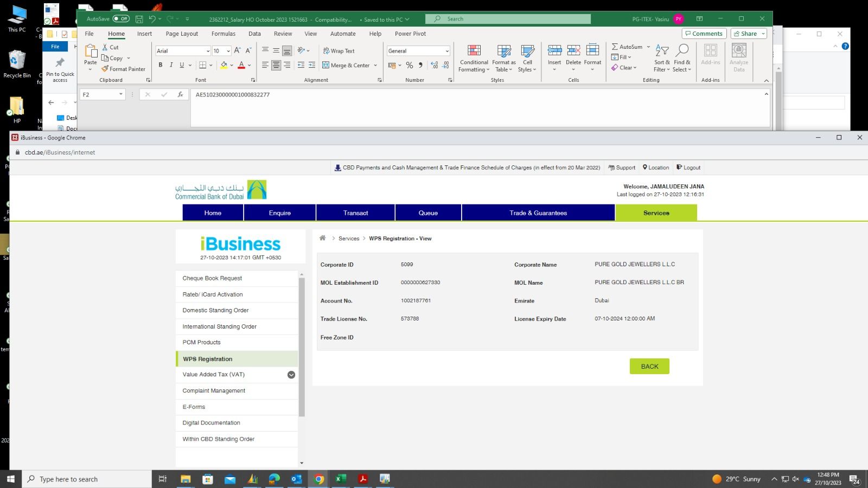Toggle Wrap Text for the cell
This screenshot has width=868, height=488.
click(339, 51)
